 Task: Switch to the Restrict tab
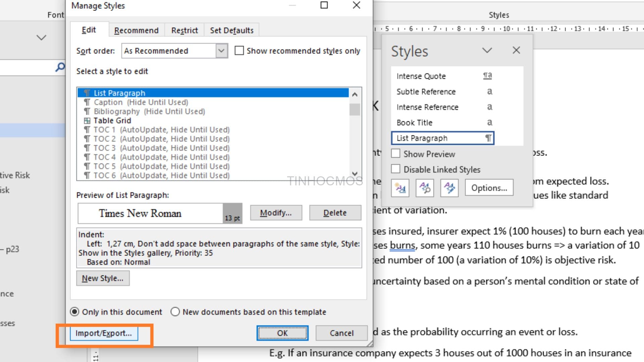[184, 30]
